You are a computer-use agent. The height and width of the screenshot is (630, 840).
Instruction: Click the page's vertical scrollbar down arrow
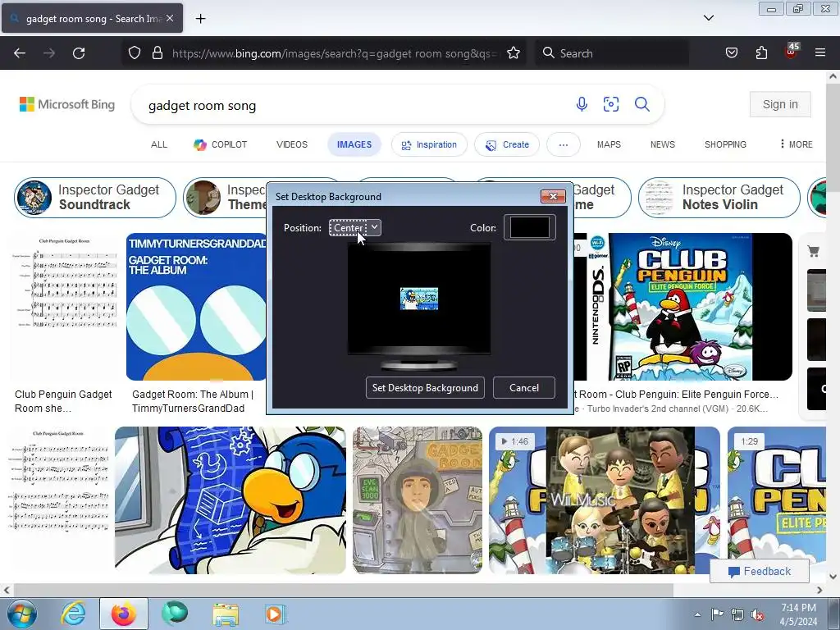coord(833,577)
